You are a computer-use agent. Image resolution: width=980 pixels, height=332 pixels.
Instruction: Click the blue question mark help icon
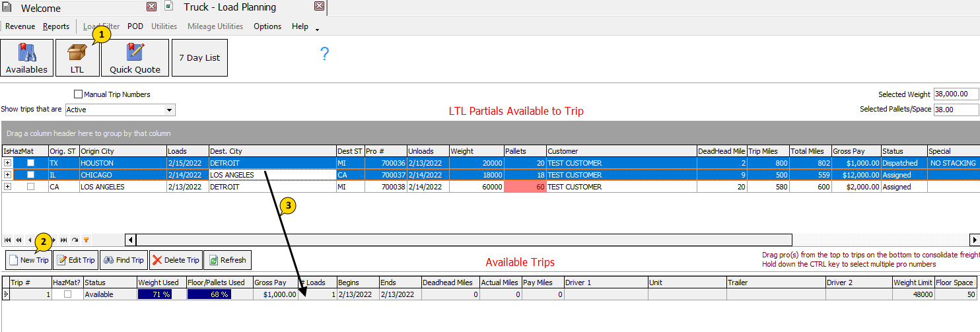click(x=324, y=54)
